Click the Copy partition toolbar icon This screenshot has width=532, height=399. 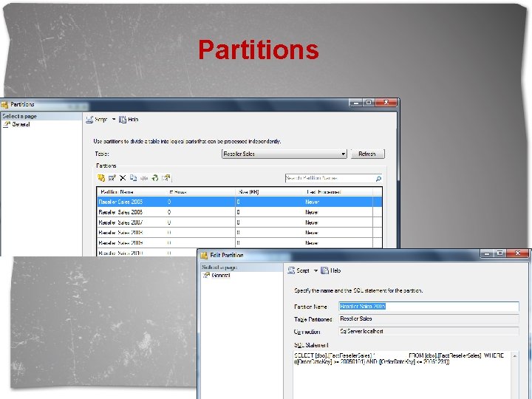click(133, 178)
